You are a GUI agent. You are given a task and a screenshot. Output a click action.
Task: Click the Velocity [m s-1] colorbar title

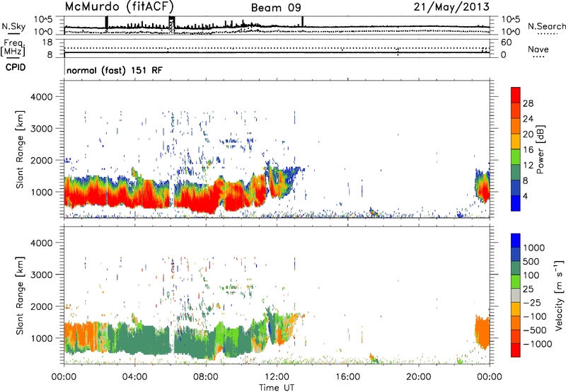coord(559,295)
